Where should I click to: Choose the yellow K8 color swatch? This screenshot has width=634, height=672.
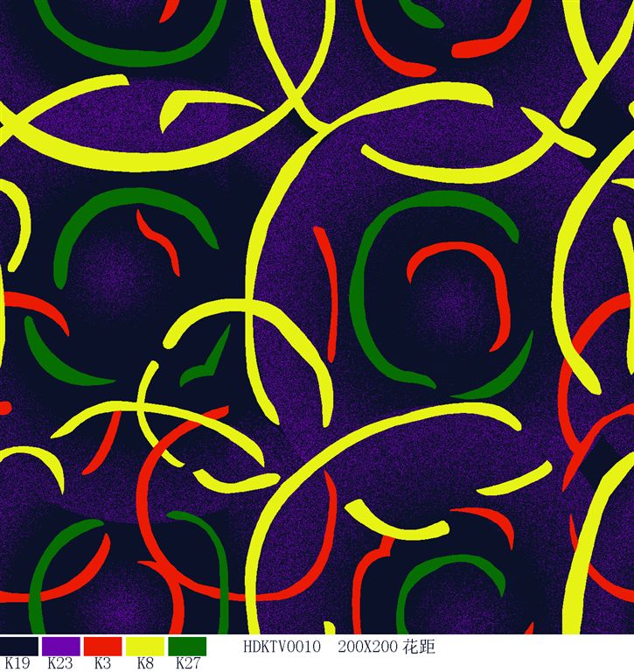pos(145,646)
